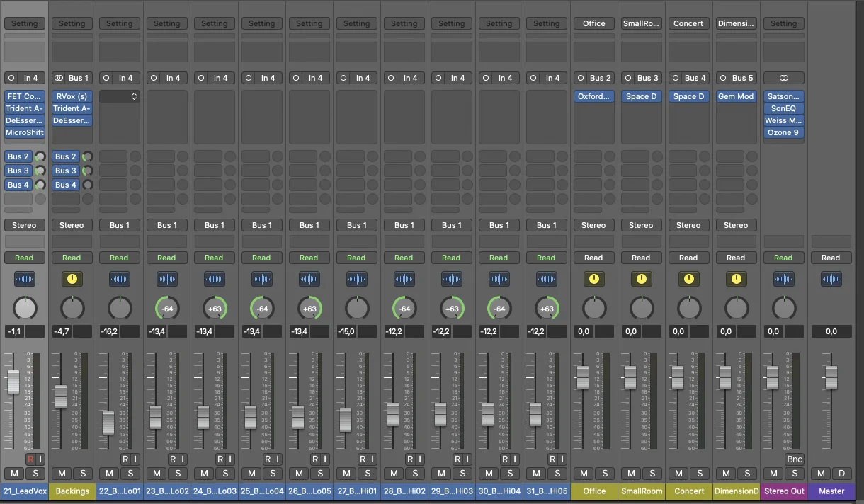Click the Lo05 channel waveform track icon

click(x=309, y=279)
